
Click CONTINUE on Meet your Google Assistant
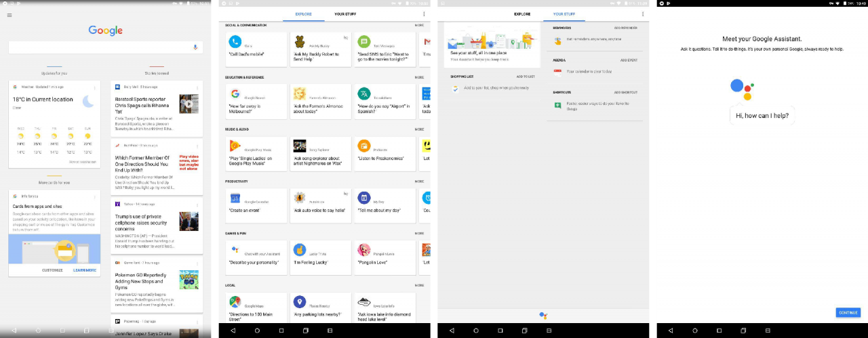pos(848,312)
